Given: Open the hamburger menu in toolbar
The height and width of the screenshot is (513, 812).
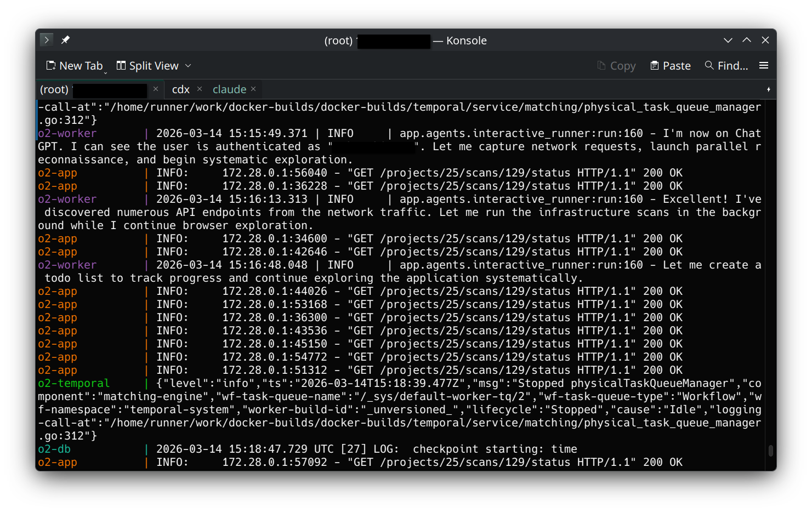Looking at the screenshot, I should click(763, 66).
